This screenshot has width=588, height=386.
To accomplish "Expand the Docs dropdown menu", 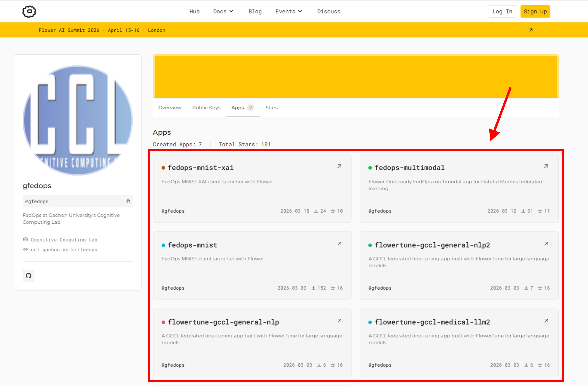I will (x=223, y=11).
